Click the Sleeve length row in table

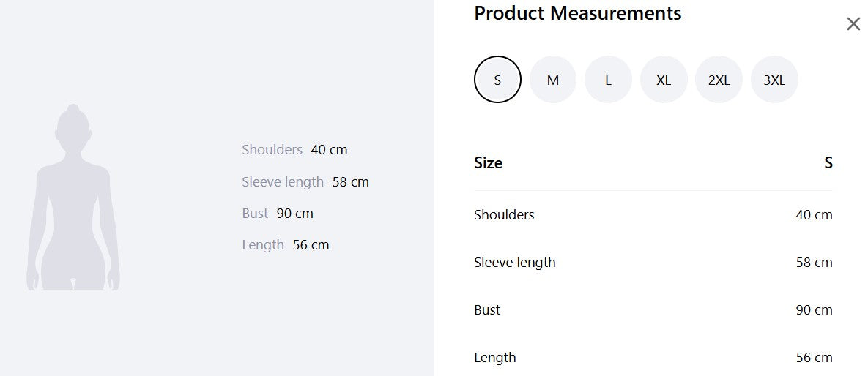[x=653, y=262]
